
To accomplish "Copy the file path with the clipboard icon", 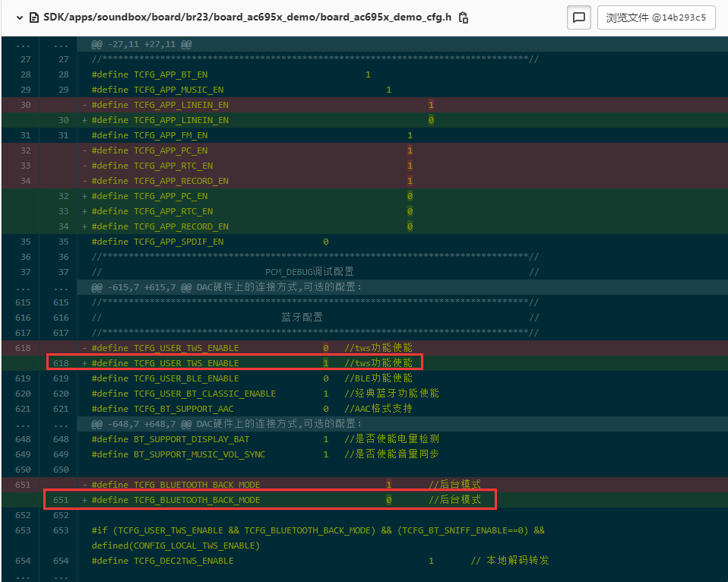I will coord(464,17).
